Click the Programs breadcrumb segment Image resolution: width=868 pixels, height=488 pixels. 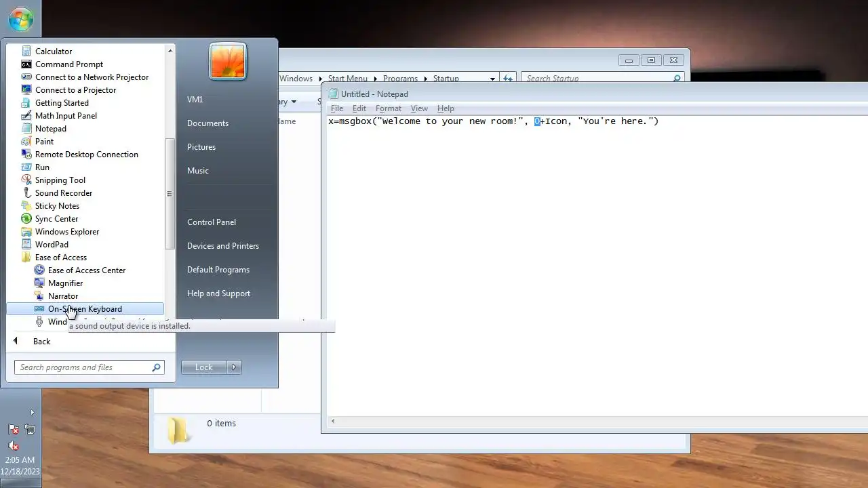(400, 79)
